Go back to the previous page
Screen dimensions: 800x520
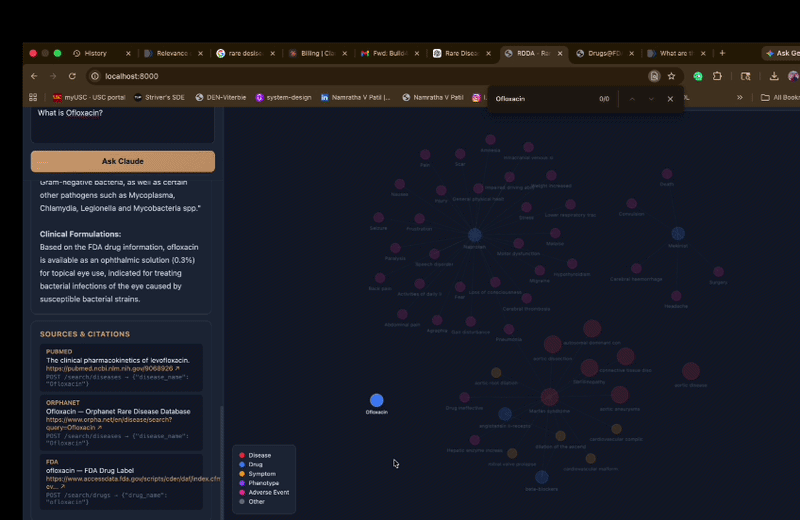[x=34, y=76]
